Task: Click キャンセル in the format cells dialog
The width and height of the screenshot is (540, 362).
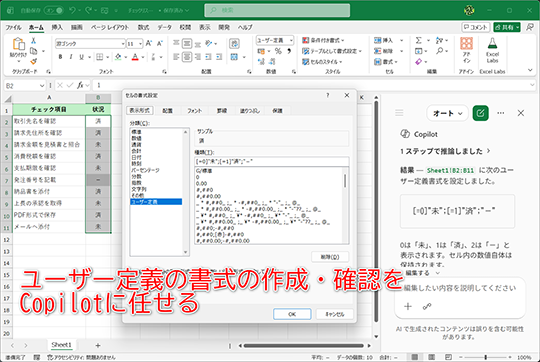Action: point(335,314)
